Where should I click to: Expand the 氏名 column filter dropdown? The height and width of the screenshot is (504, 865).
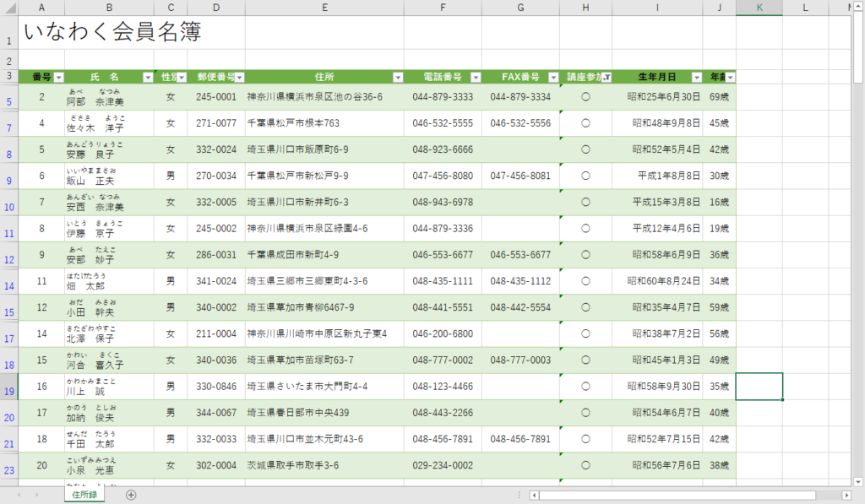[x=148, y=77]
